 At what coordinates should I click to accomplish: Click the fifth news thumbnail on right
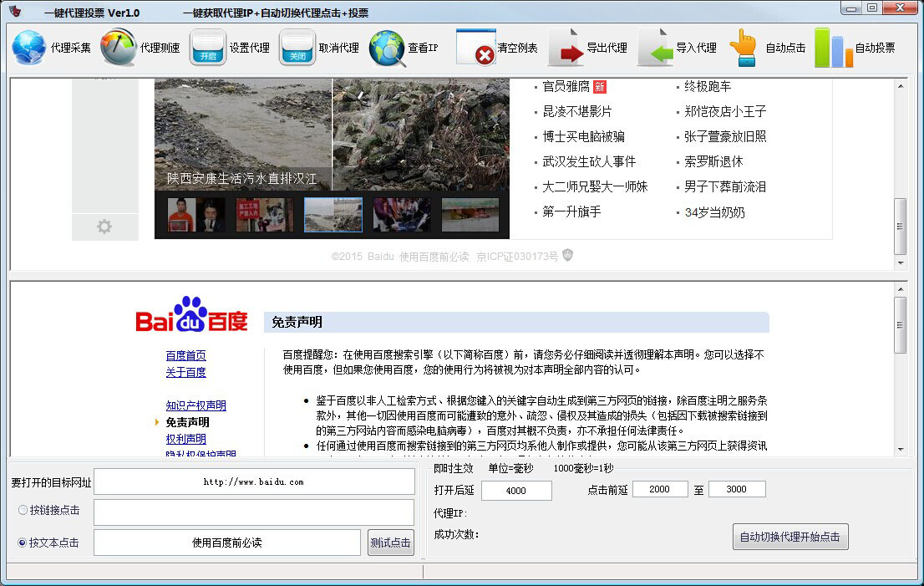pos(470,215)
